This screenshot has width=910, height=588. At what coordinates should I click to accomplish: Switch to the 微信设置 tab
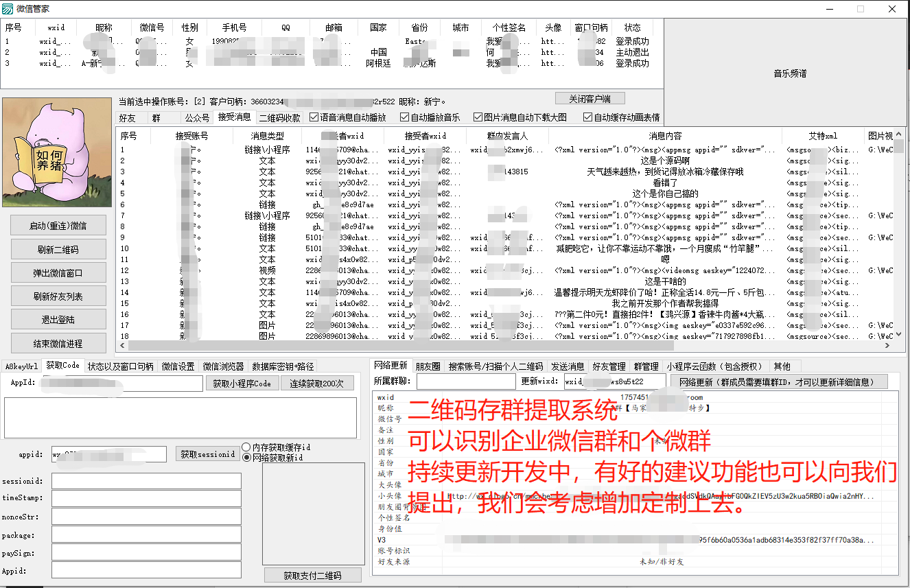pos(178,366)
